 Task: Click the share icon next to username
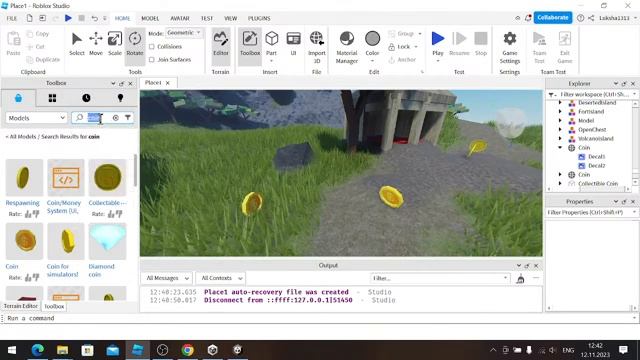591,18
